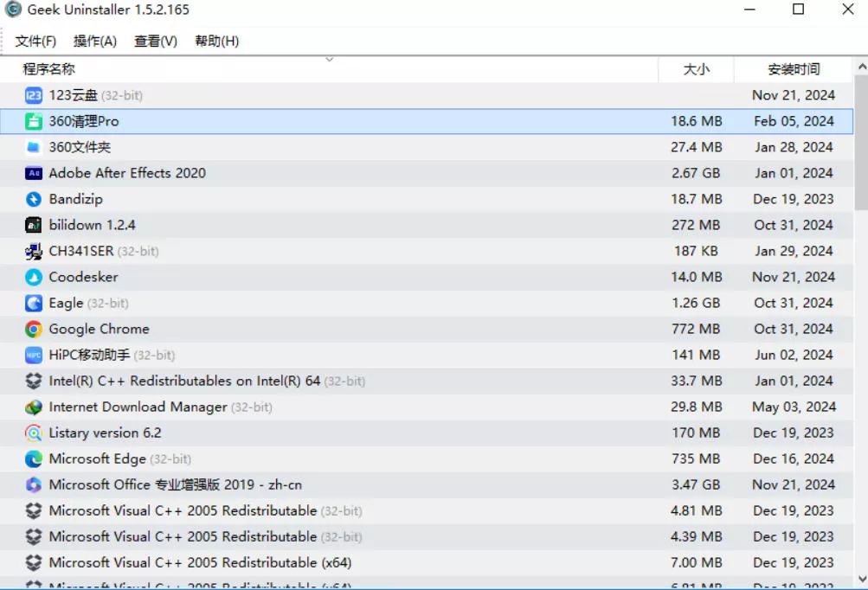This screenshot has height=590, width=868.
Task: Click the scrollbar down arrow
Action: point(861,580)
